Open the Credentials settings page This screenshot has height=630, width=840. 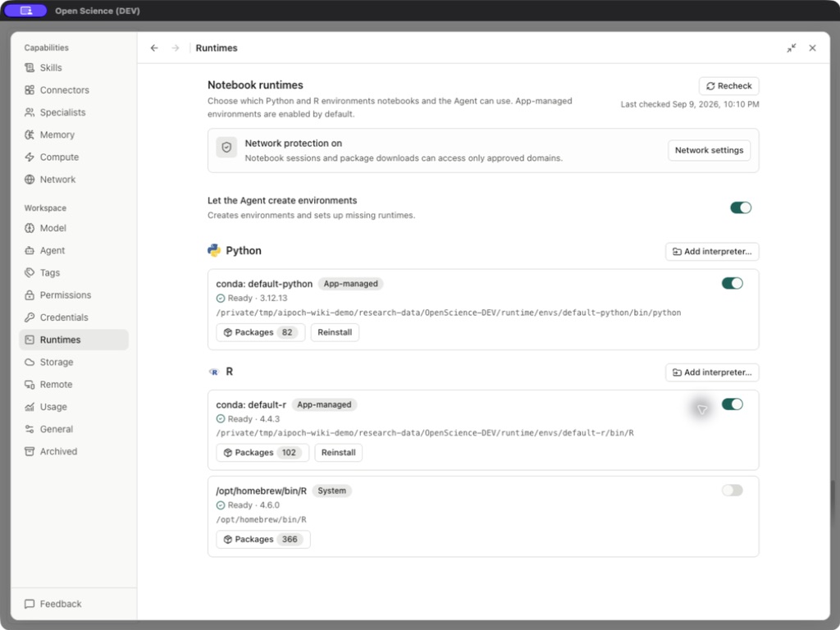click(74, 317)
